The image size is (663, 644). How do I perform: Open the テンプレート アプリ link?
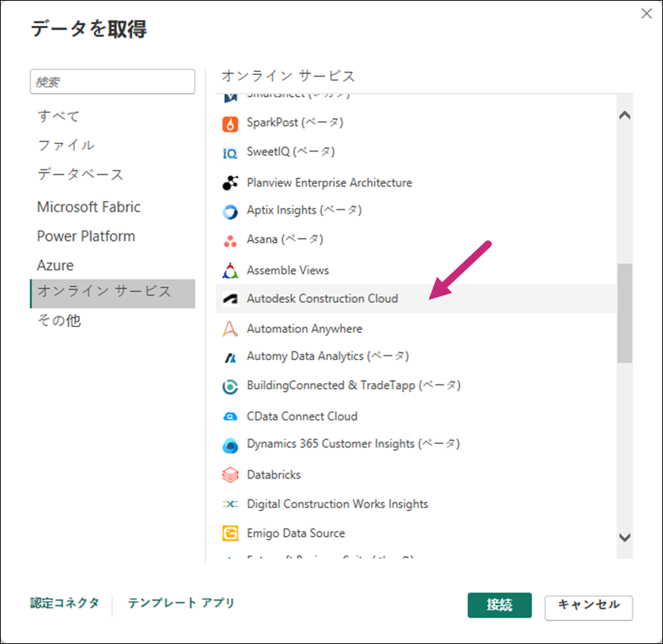click(x=181, y=603)
